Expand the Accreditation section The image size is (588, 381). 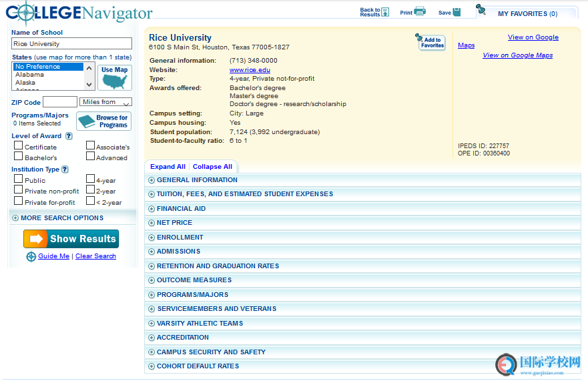pos(362,338)
